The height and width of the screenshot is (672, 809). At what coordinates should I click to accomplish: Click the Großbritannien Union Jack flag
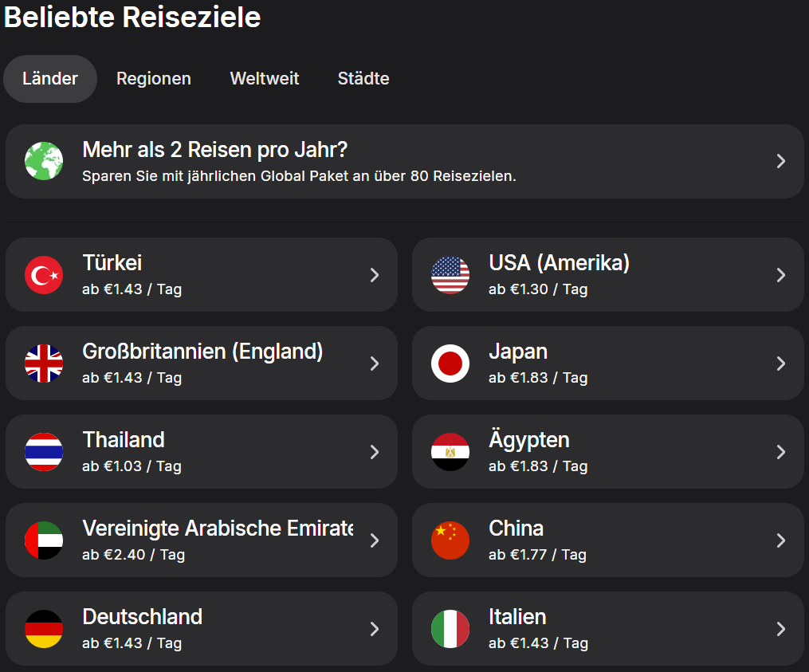tap(44, 364)
